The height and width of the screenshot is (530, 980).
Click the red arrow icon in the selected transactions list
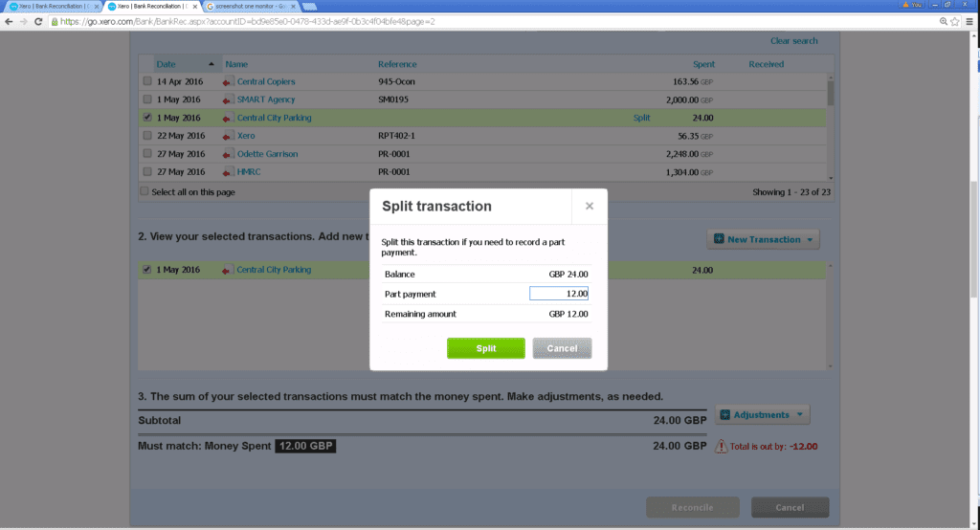[228, 270]
